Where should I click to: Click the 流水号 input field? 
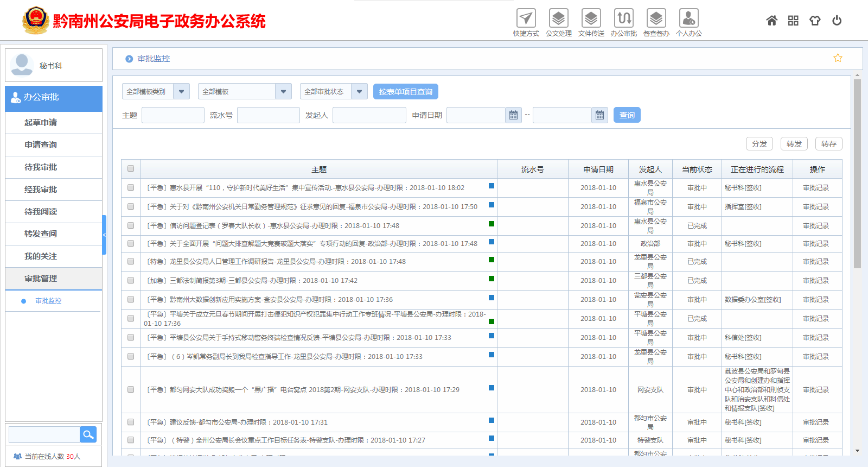[269, 115]
